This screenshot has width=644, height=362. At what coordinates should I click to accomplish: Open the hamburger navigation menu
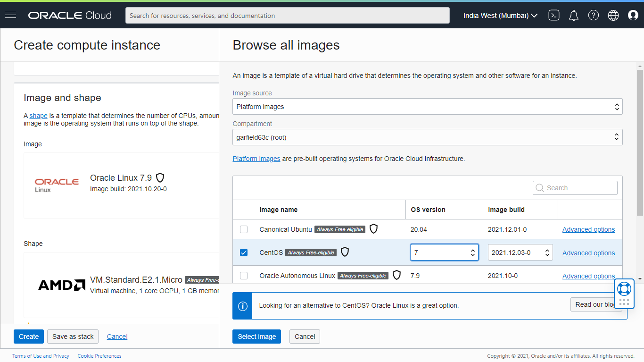[x=10, y=15]
